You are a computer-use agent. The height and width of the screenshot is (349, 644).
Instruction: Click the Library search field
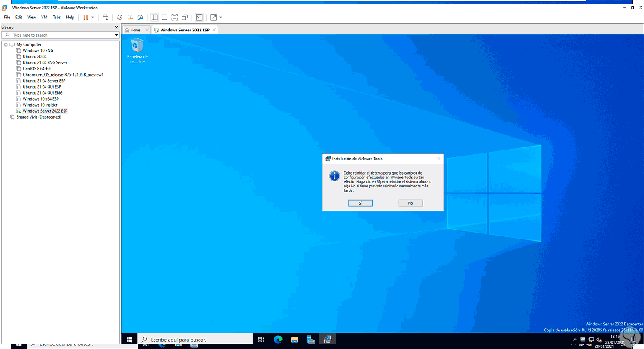(x=58, y=35)
